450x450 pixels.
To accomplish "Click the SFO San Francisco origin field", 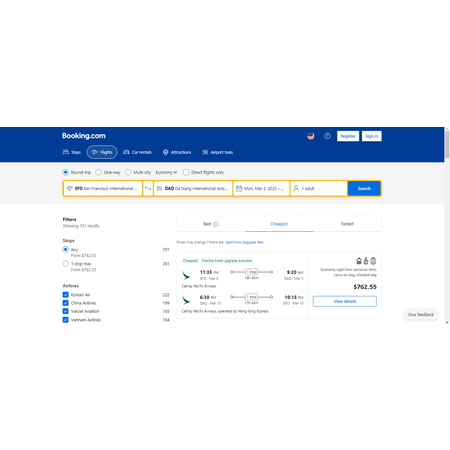I will (x=103, y=188).
